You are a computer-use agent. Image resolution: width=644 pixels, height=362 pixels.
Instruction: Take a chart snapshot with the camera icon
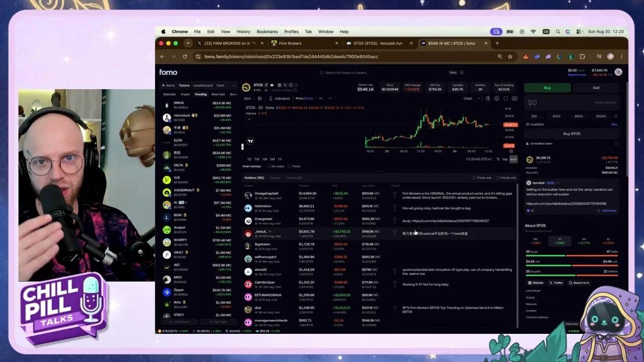(514, 99)
